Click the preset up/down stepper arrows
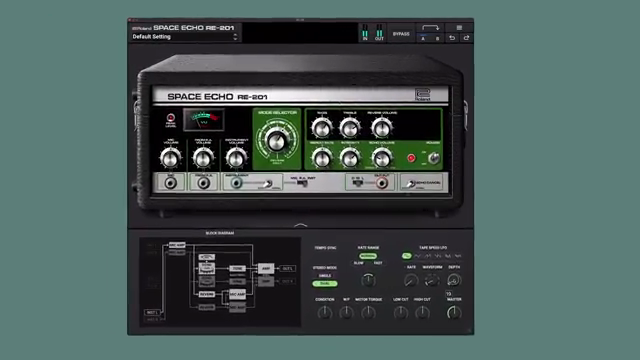 click(235, 37)
